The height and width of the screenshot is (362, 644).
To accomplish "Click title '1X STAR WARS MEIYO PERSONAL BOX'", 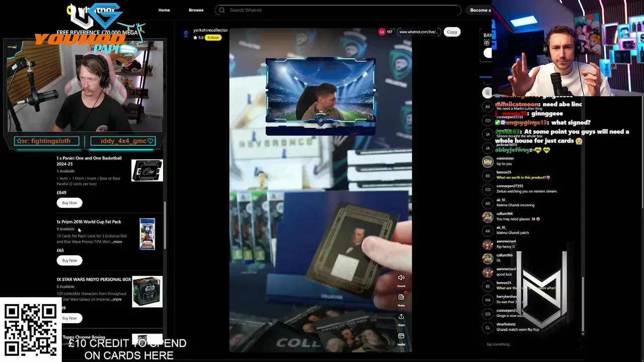I will click(94, 279).
